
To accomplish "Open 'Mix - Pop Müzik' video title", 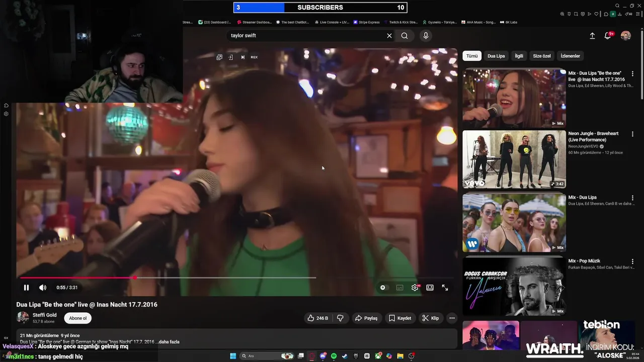I will point(585,261).
